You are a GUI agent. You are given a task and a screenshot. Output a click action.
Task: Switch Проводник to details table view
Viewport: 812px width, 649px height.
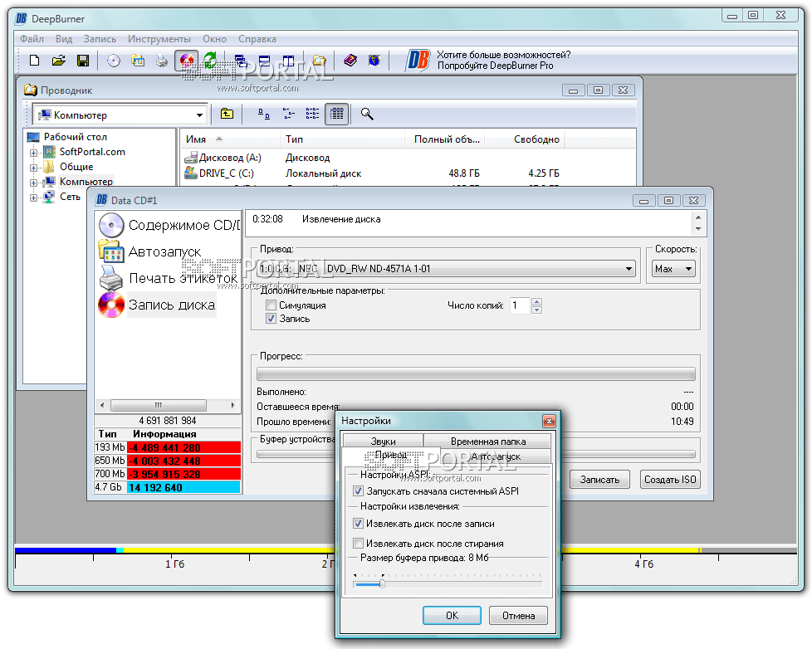336,114
